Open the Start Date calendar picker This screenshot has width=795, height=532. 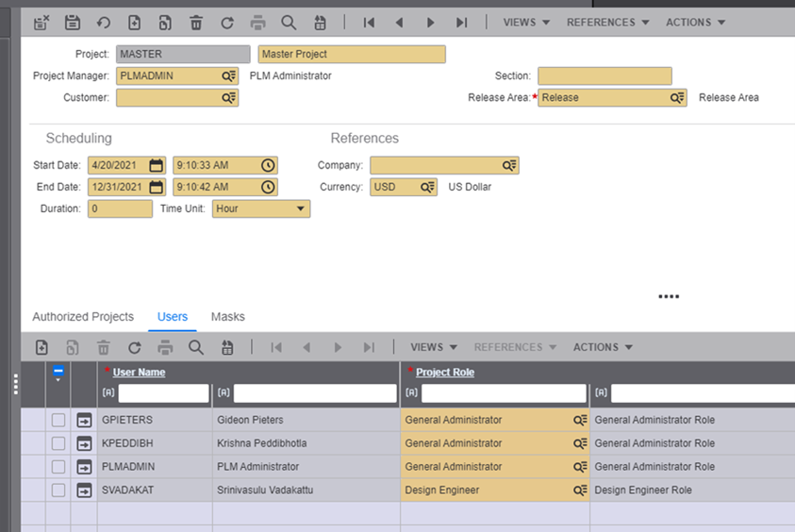coord(156,166)
